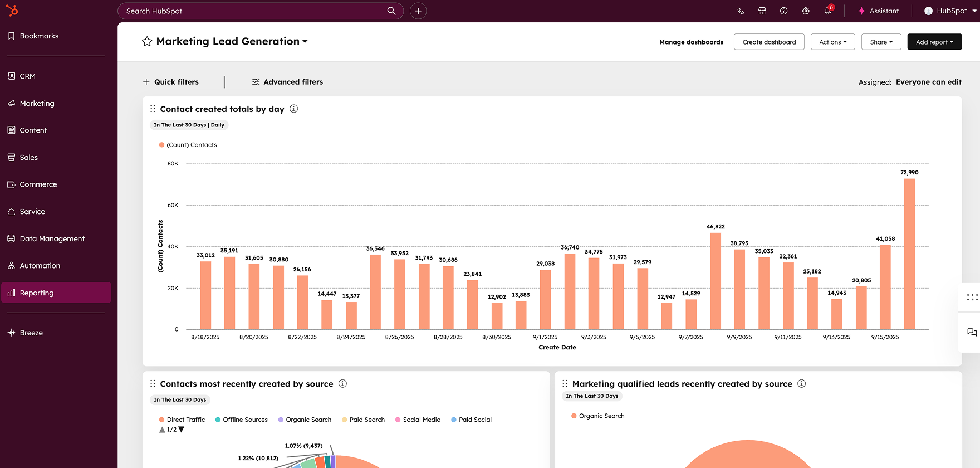Toggle Paid Social legend item
This screenshot has height=468, width=980.
471,420
